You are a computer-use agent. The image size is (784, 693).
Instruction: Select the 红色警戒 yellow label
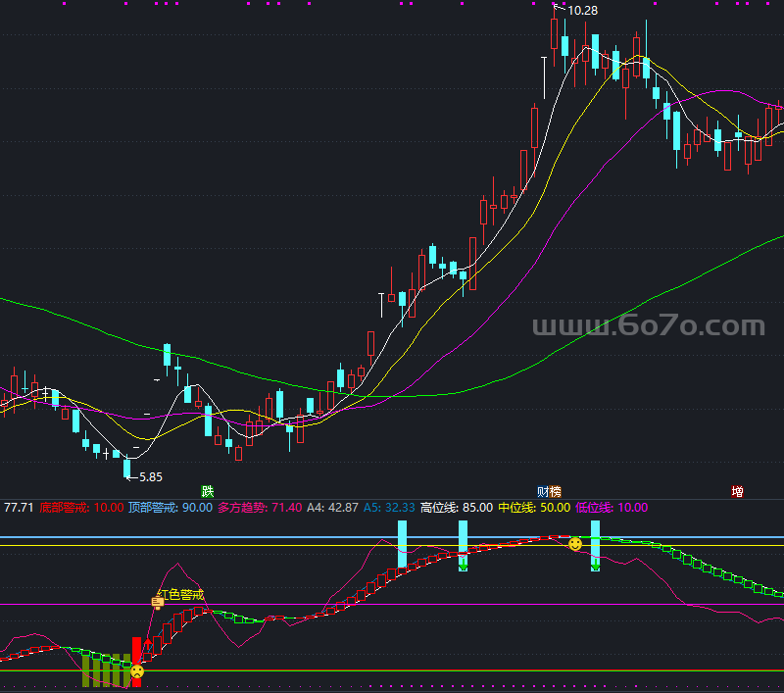click(x=180, y=595)
